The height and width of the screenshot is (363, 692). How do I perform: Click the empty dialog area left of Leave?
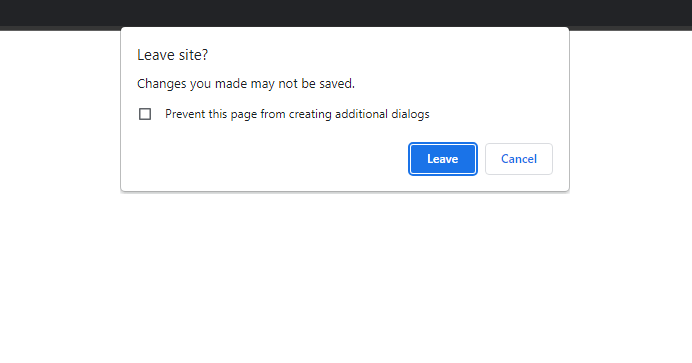pyautogui.click(x=265, y=159)
